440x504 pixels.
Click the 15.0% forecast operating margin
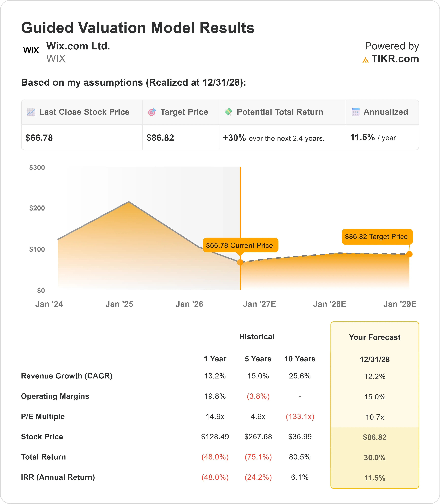tap(375, 397)
